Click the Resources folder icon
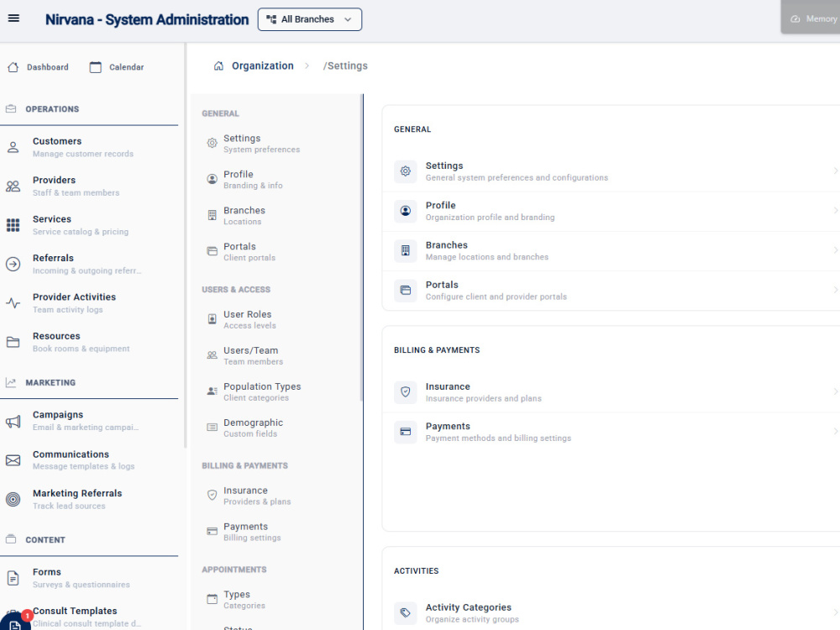The image size is (840, 630). tap(13, 342)
